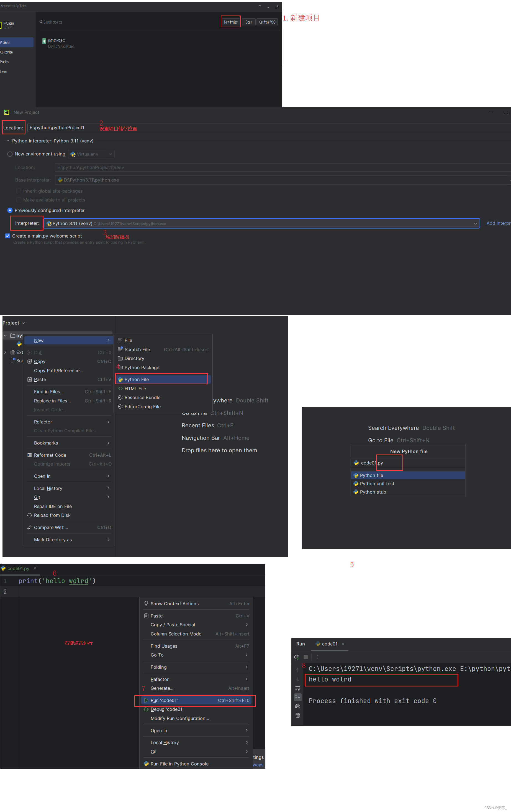
Task: Select the Previously configured interpreter radio button
Action: pos(10,210)
